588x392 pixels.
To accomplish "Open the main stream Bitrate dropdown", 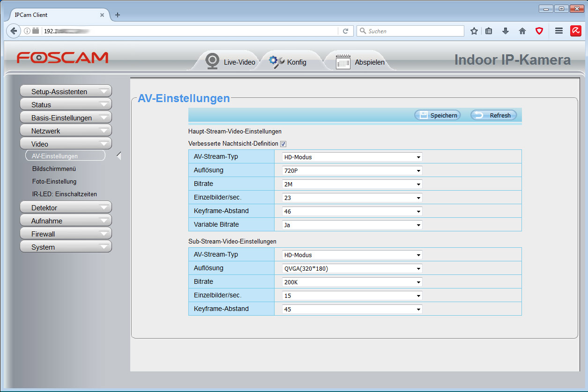I will point(352,184).
